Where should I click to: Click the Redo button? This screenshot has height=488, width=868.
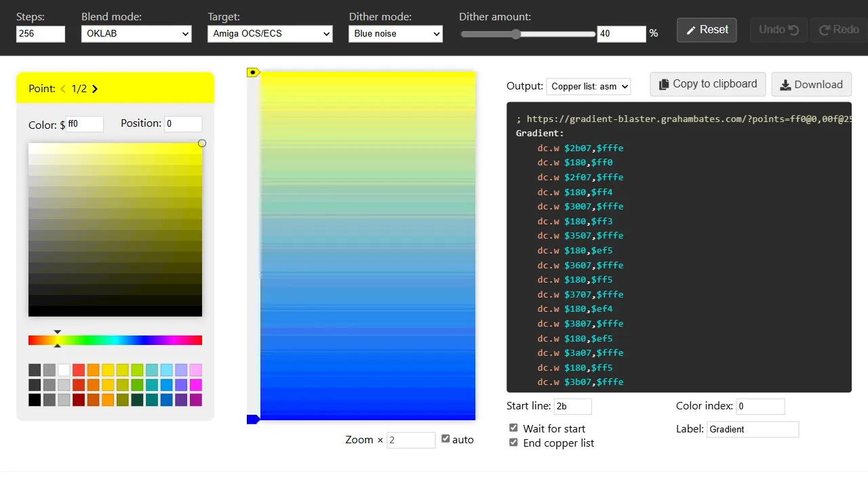(x=839, y=30)
